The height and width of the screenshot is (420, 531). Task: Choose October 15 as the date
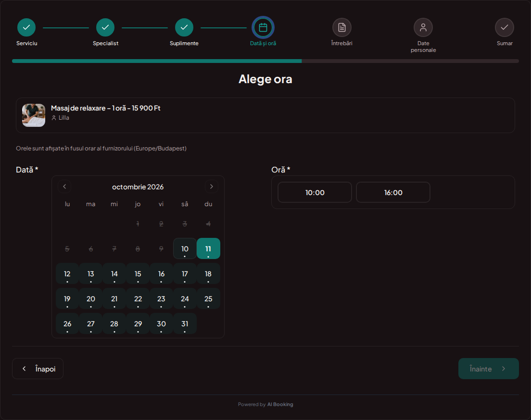138,274
